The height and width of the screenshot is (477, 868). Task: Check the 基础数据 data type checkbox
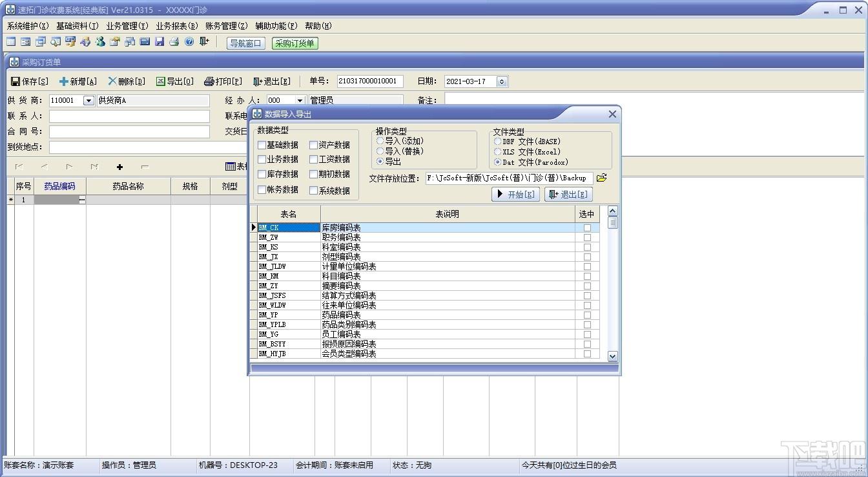click(262, 145)
